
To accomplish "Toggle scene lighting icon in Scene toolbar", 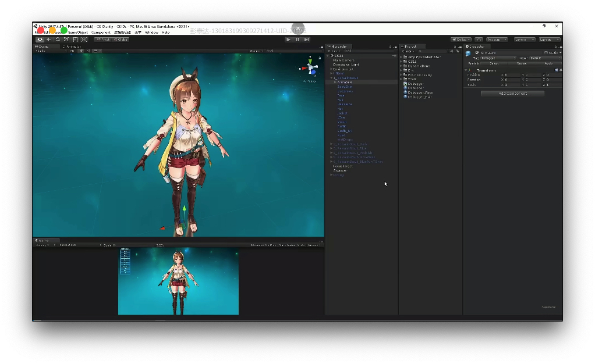I will (81, 51).
